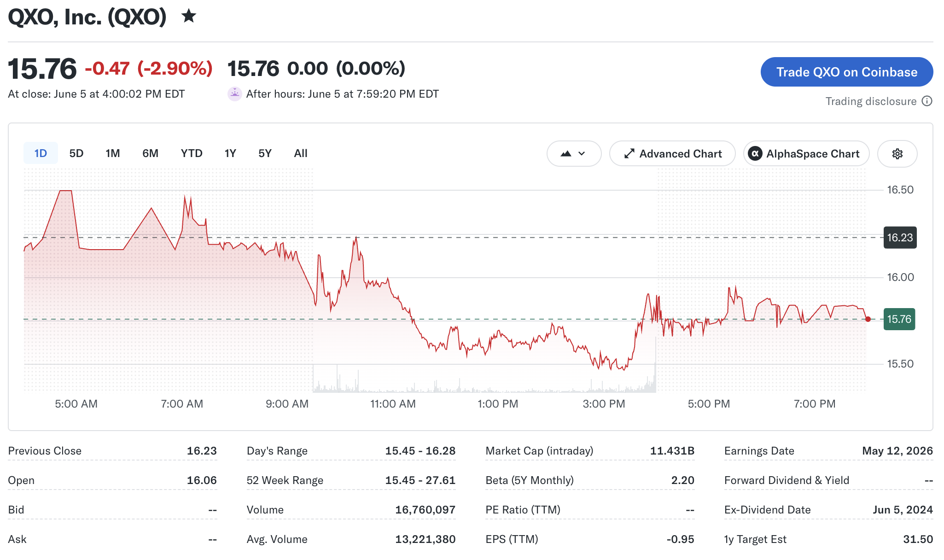Click the after-hours (0.00%) change
This screenshot has width=944, height=560.
pos(371,69)
